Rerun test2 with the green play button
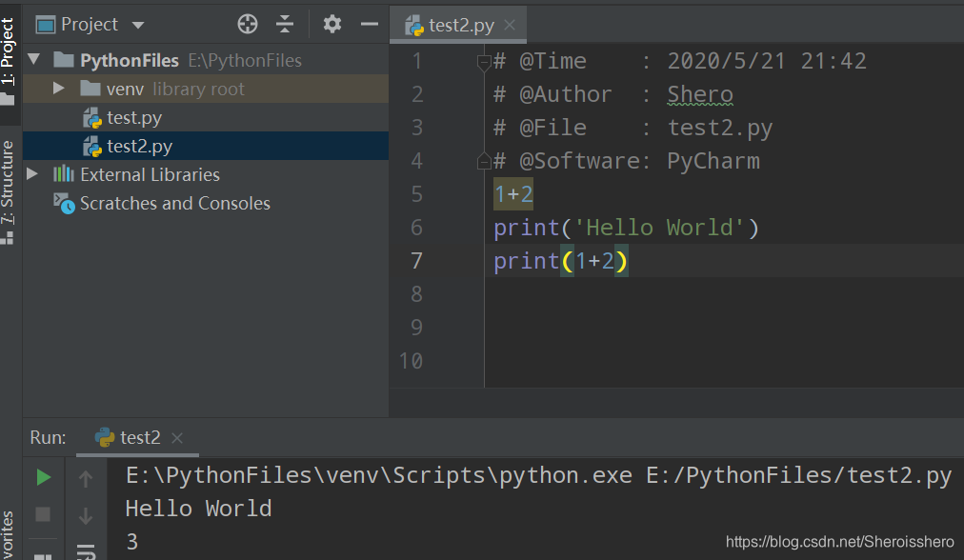This screenshot has height=560, width=964. [x=42, y=476]
